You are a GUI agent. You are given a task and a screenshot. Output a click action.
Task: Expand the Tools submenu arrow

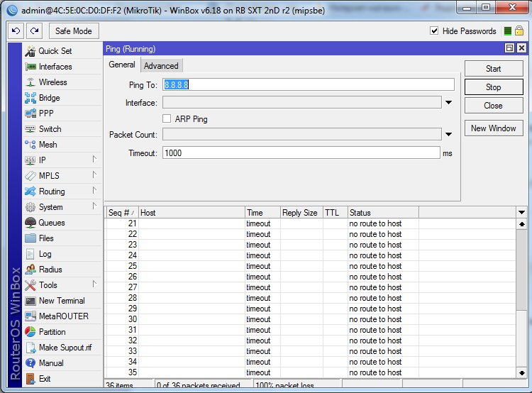coord(94,284)
